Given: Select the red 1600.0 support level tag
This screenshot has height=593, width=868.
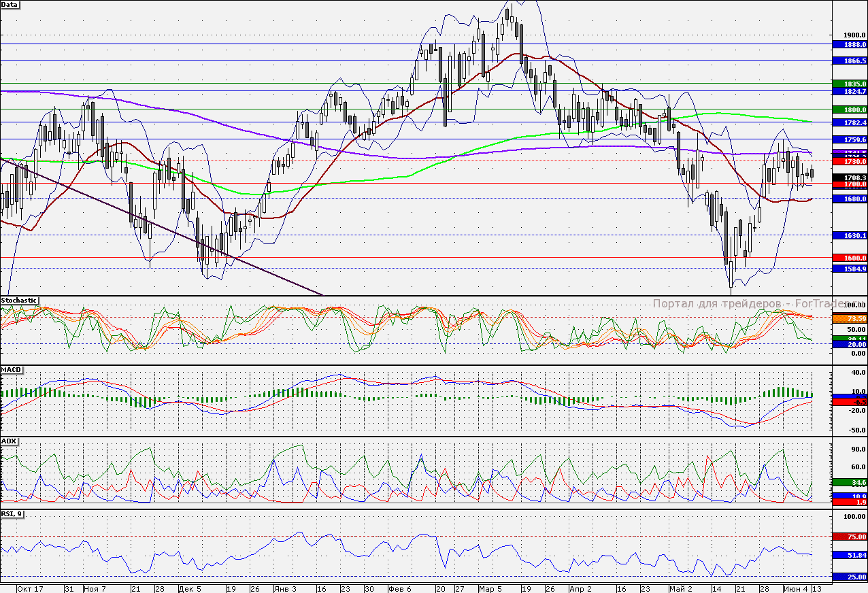Looking at the screenshot, I should (x=850, y=258).
